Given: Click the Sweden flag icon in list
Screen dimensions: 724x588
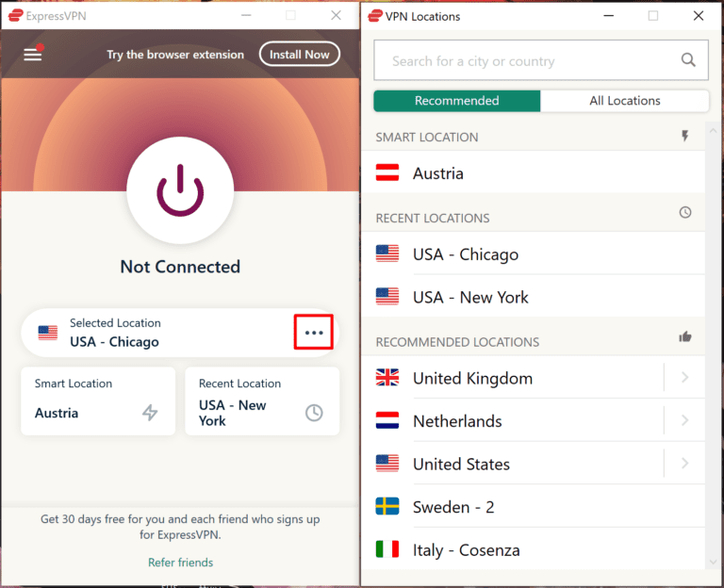Looking at the screenshot, I should (x=387, y=507).
